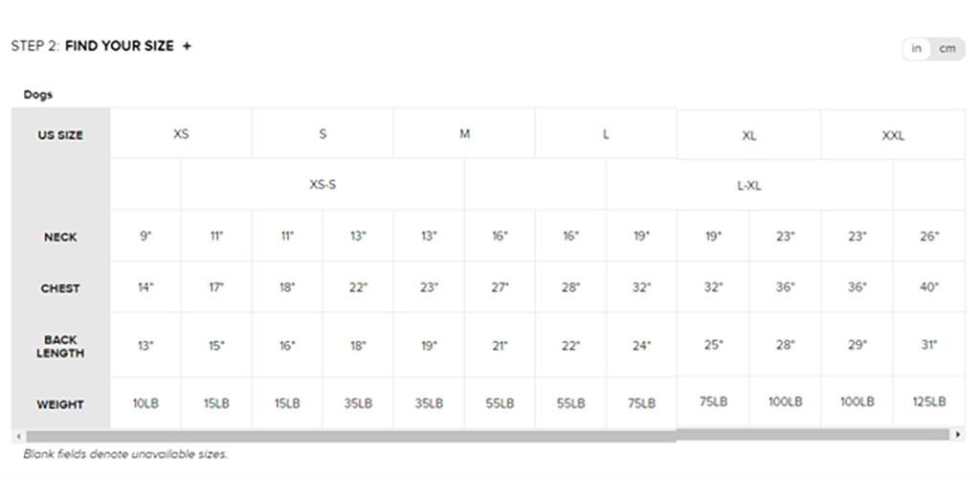980x479 pixels.
Task: Click the 10LB weight cell
Action: tap(145, 404)
